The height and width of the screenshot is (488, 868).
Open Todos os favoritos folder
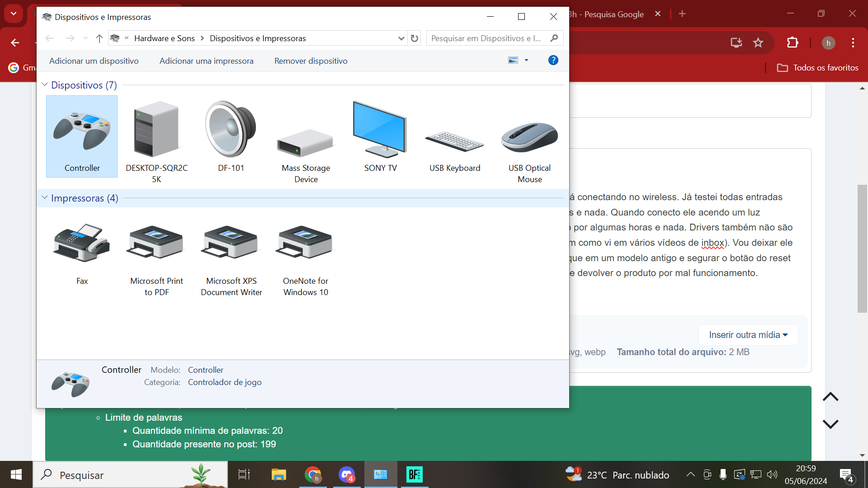coord(817,68)
